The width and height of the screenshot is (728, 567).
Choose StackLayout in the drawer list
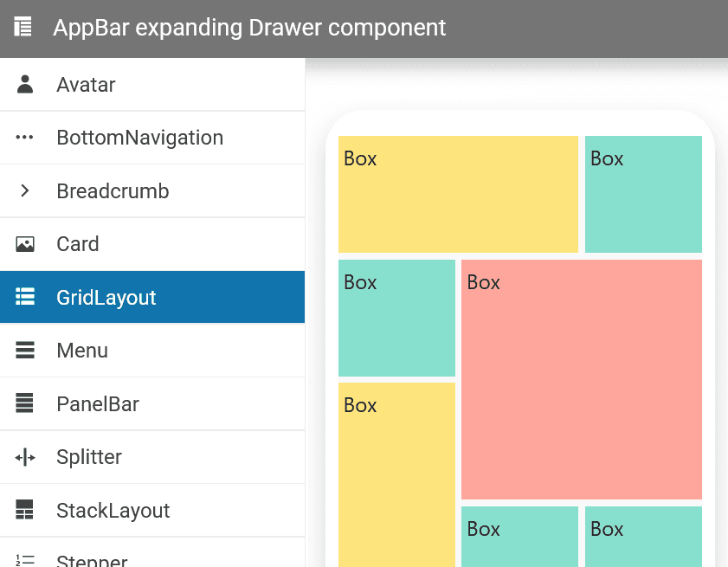coord(152,511)
